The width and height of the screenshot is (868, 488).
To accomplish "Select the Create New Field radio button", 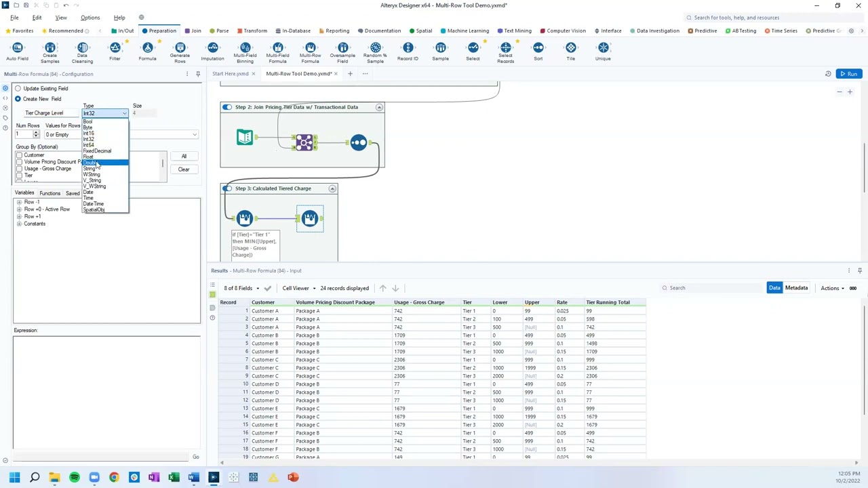I will 18,99.
